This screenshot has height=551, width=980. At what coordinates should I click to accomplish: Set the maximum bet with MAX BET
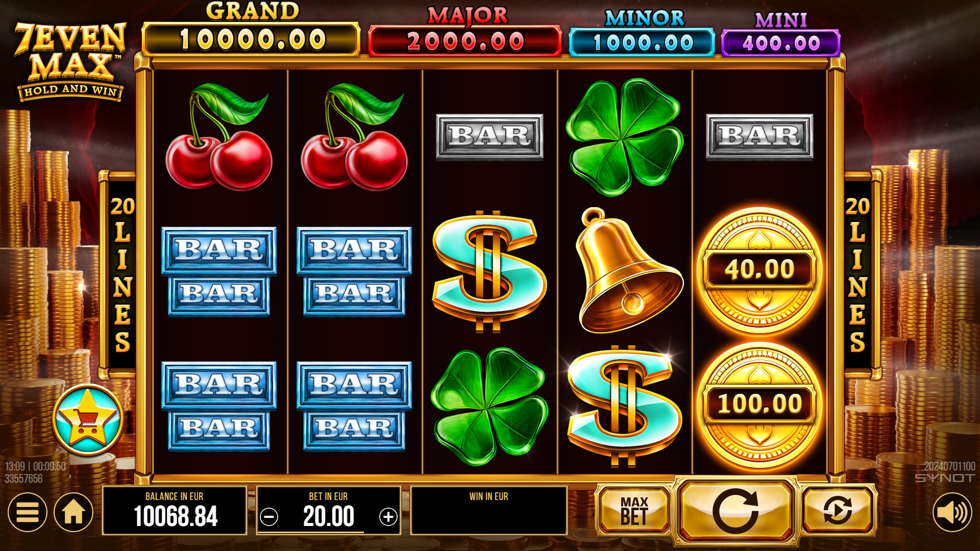point(634,510)
